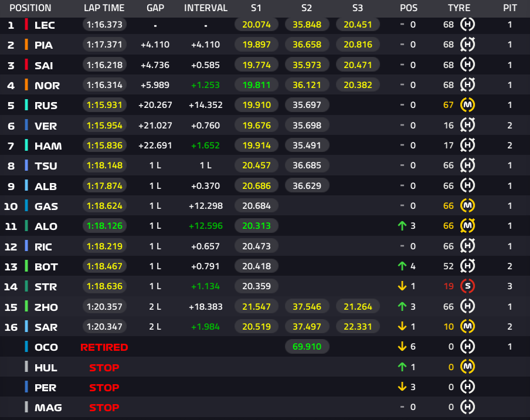Image resolution: width=530 pixels, height=420 pixels.
Task: Click the S3 column header
Action: [358, 8]
